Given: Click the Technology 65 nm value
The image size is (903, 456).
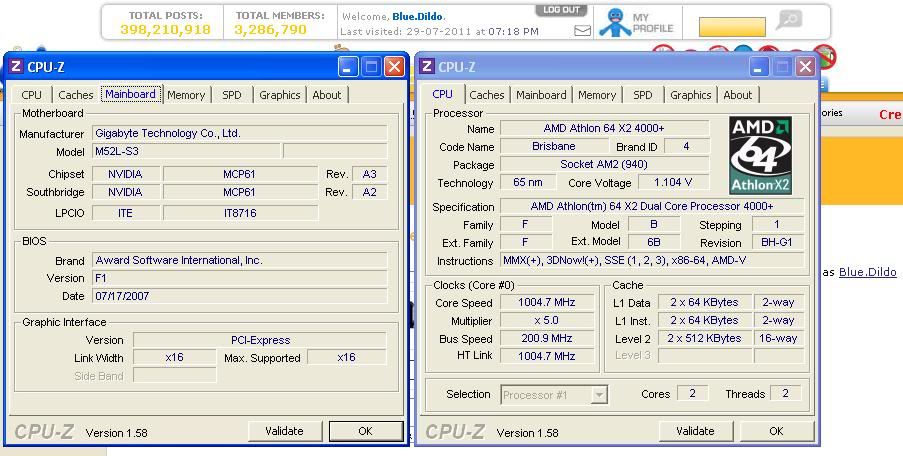Looking at the screenshot, I should (x=528, y=183).
